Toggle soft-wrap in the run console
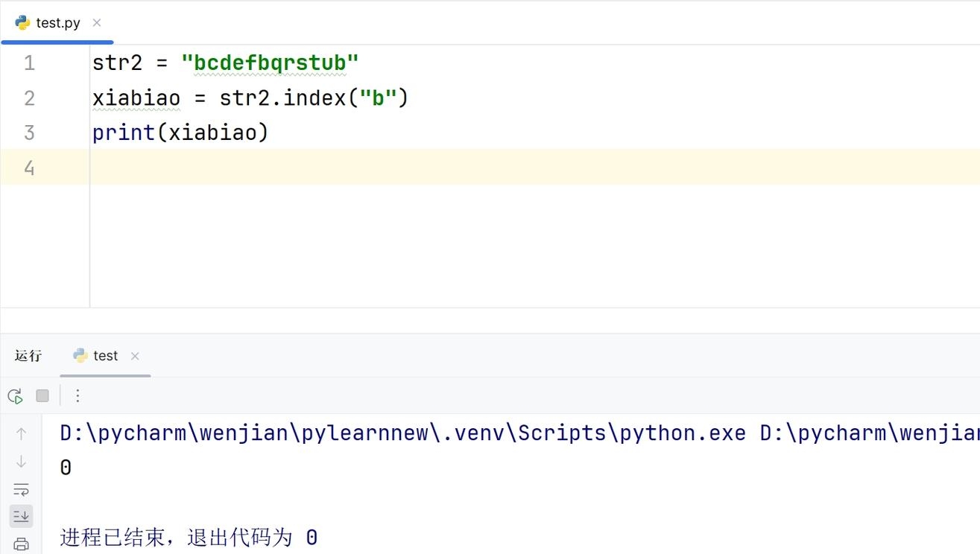The width and height of the screenshot is (980, 554). (21, 489)
